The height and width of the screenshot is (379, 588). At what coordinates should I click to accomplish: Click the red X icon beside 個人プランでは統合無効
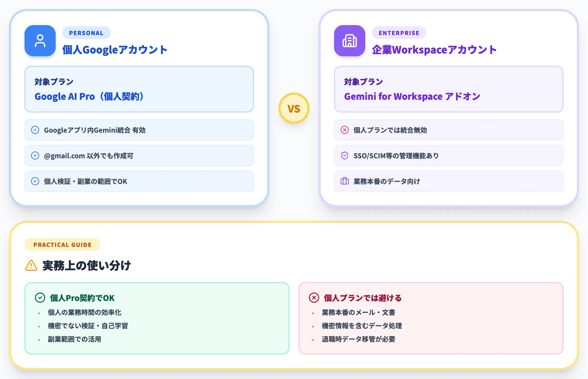345,130
